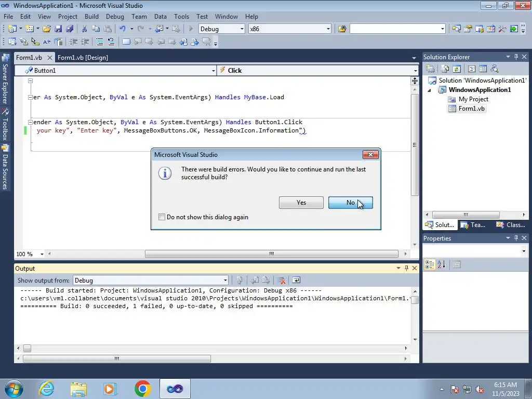Open the Properties object selector dropdown
Image resolution: width=532 pixels, height=399 pixels.
click(x=524, y=251)
